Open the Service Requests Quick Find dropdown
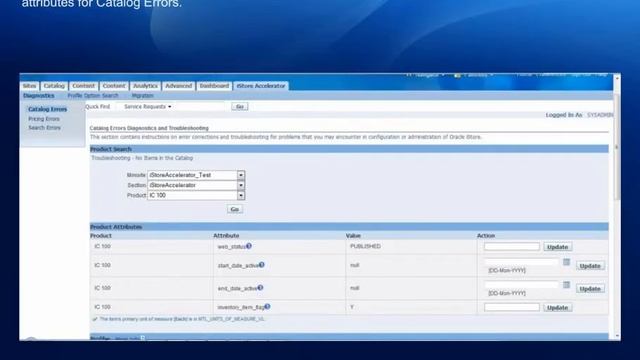 [148, 107]
